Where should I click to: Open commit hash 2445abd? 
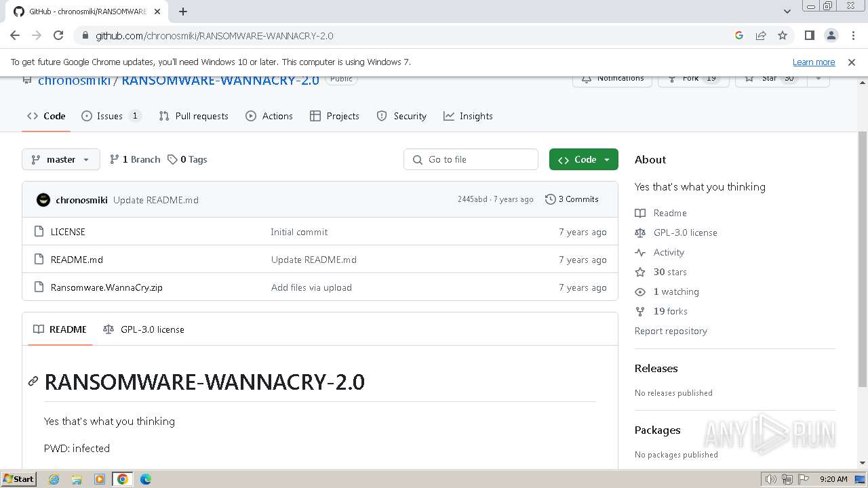[x=472, y=199]
